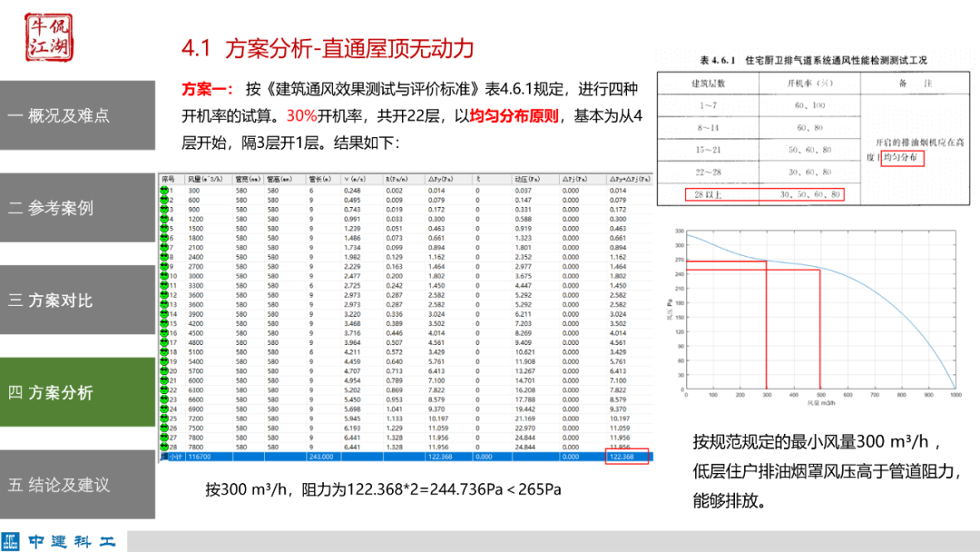
Task: Click the text 按规范规定的最小风量300 m³/h
Action: coord(810,442)
